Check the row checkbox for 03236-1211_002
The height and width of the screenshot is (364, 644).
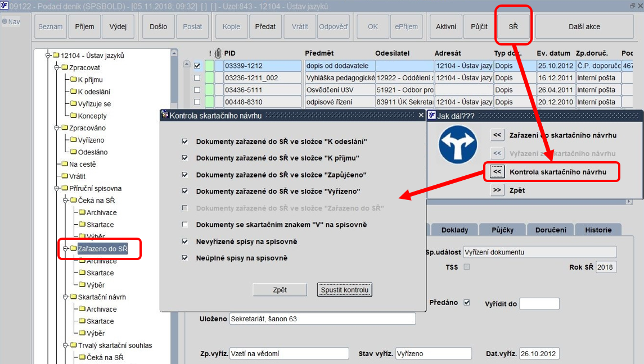[197, 78]
